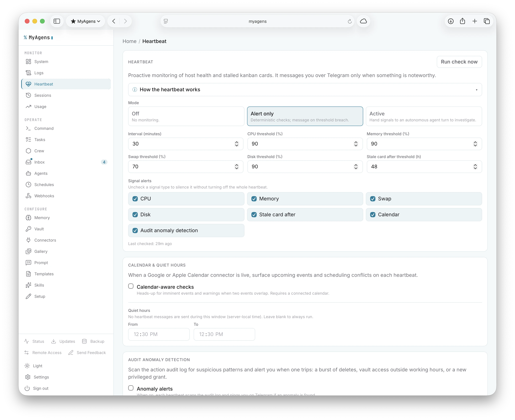Click the Disk threshold stepper arrows
515x420 pixels.
click(356, 167)
